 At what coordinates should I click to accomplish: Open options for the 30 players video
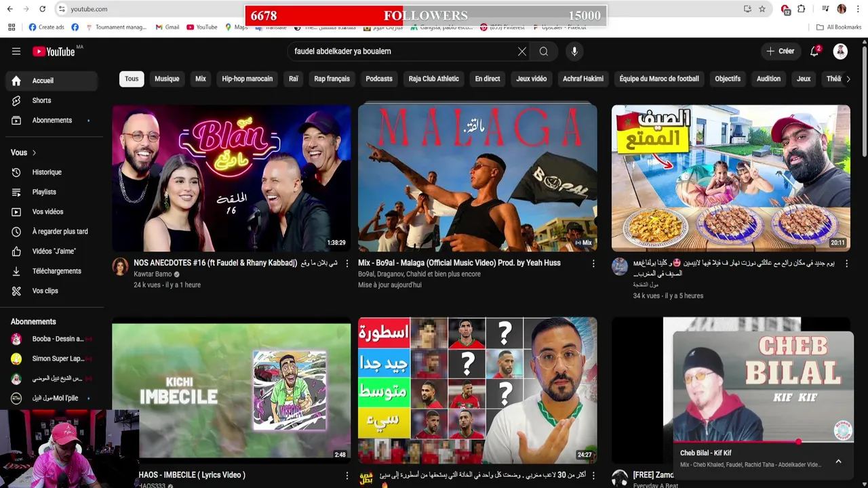tap(593, 475)
